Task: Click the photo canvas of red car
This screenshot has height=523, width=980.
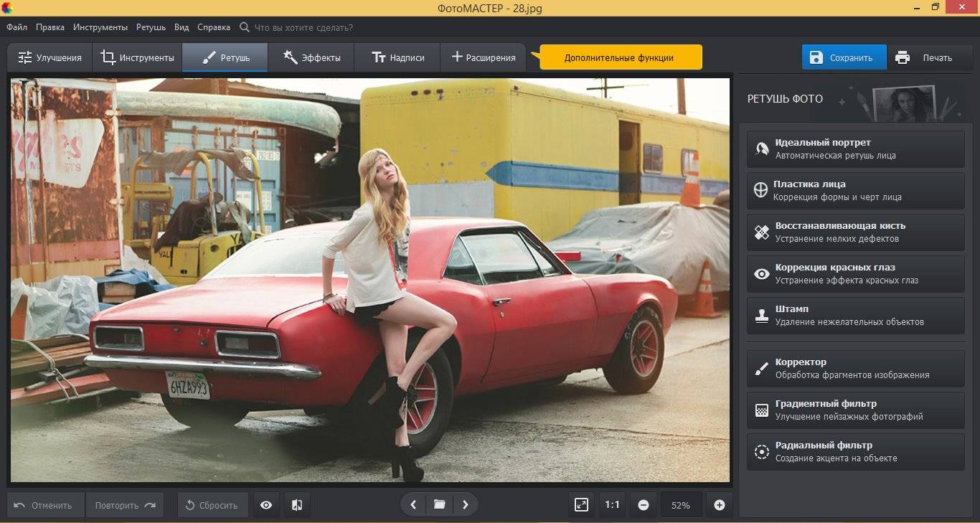Action: pyautogui.click(x=370, y=280)
